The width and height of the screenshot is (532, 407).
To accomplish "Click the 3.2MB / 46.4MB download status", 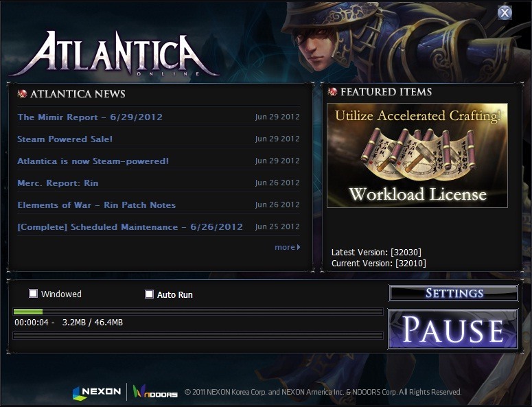I will (x=93, y=322).
